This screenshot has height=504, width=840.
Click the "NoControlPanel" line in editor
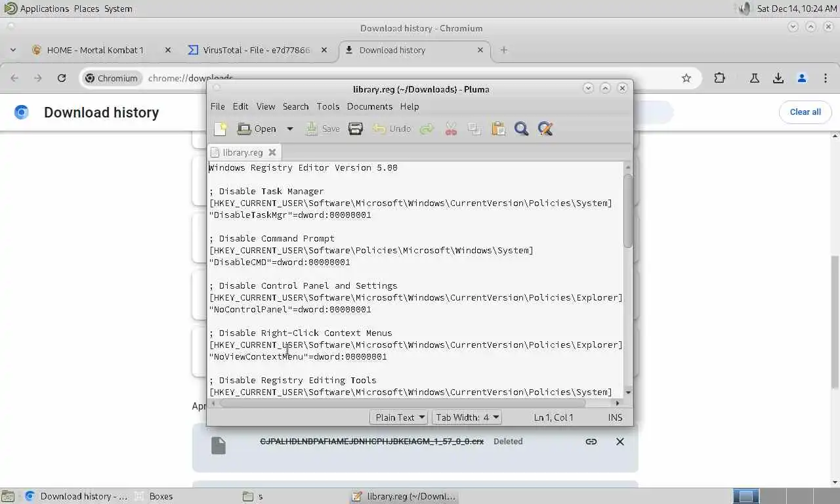click(x=290, y=309)
